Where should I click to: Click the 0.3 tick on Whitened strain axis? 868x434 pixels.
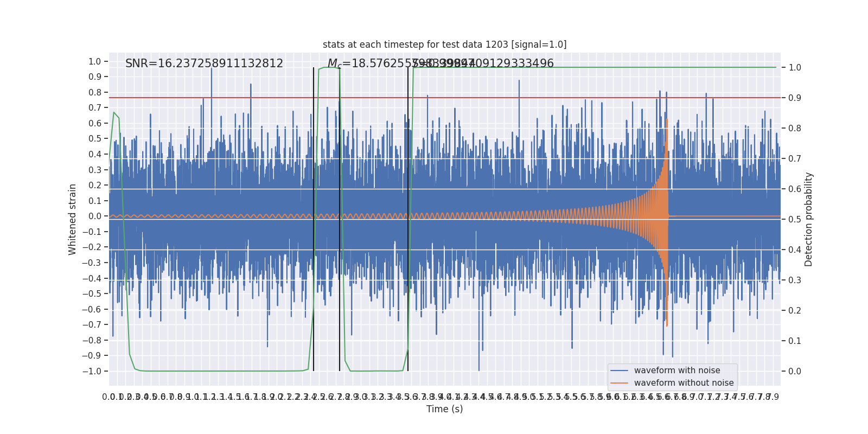click(95, 170)
